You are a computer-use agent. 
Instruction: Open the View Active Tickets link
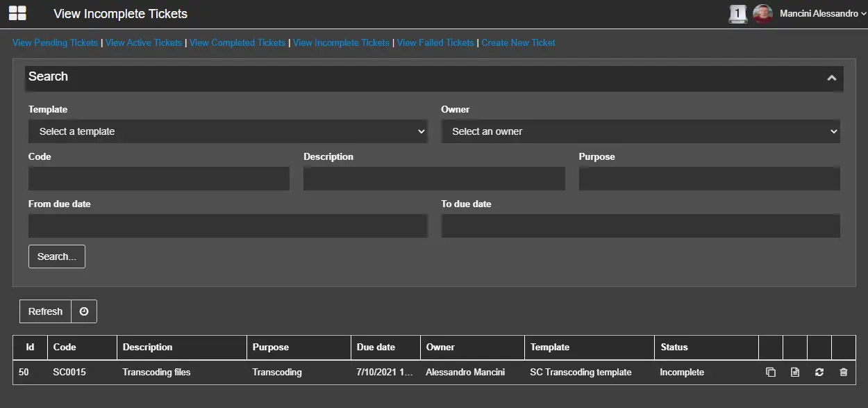(144, 43)
